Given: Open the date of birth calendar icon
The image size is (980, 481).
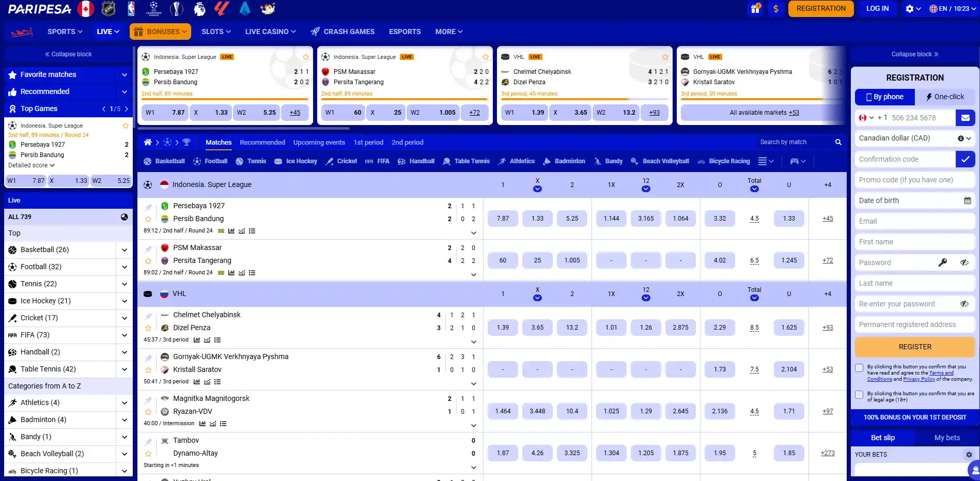Looking at the screenshot, I should click(968, 200).
